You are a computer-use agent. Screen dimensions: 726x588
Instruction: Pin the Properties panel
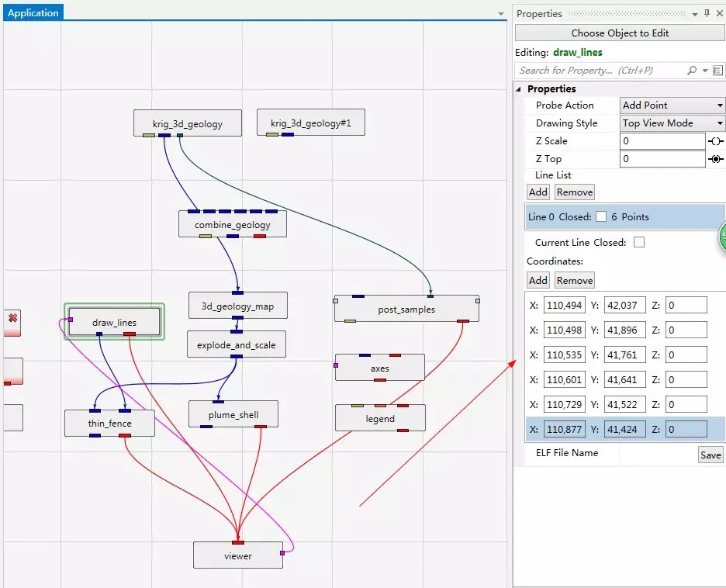[707, 13]
